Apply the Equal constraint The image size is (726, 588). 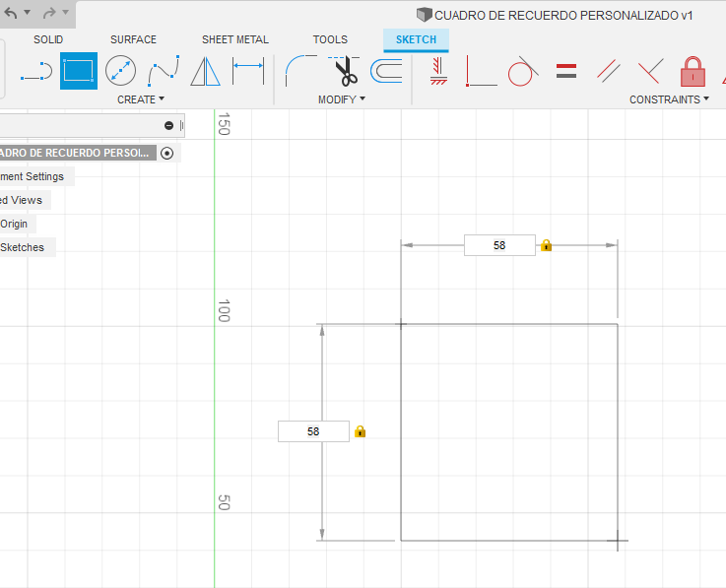[x=566, y=71]
